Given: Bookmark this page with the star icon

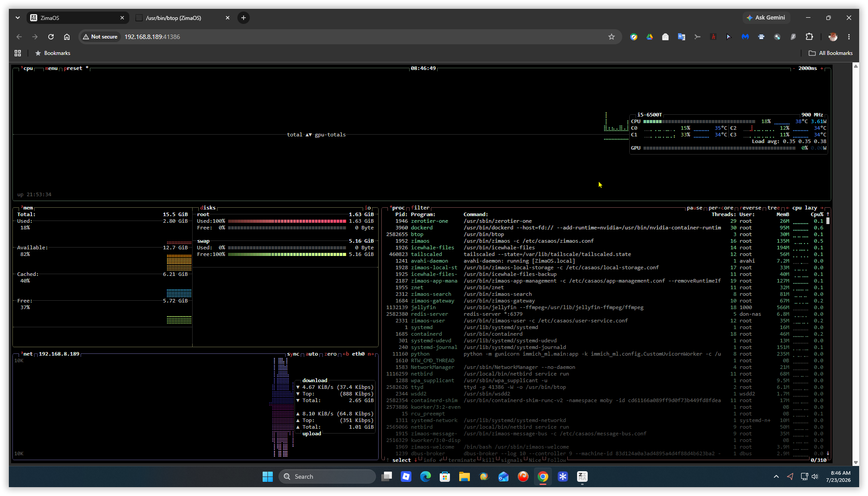Looking at the screenshot, I should [x=612, y=37].
